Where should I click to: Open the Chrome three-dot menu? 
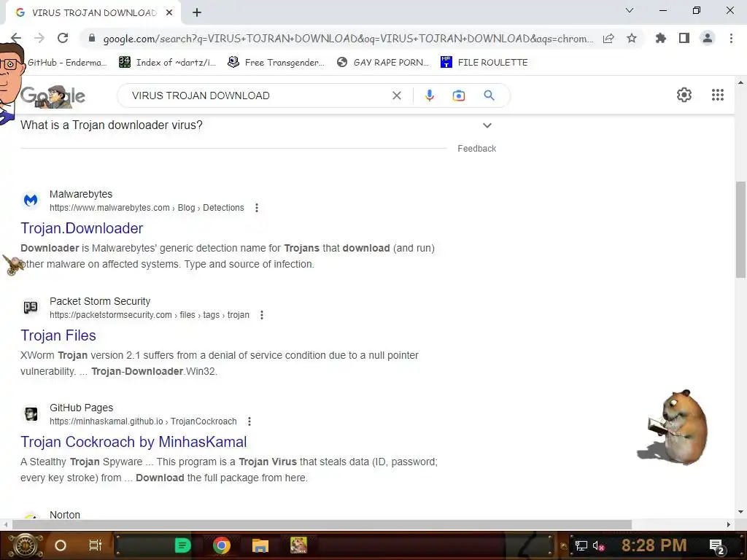[731, 38]
